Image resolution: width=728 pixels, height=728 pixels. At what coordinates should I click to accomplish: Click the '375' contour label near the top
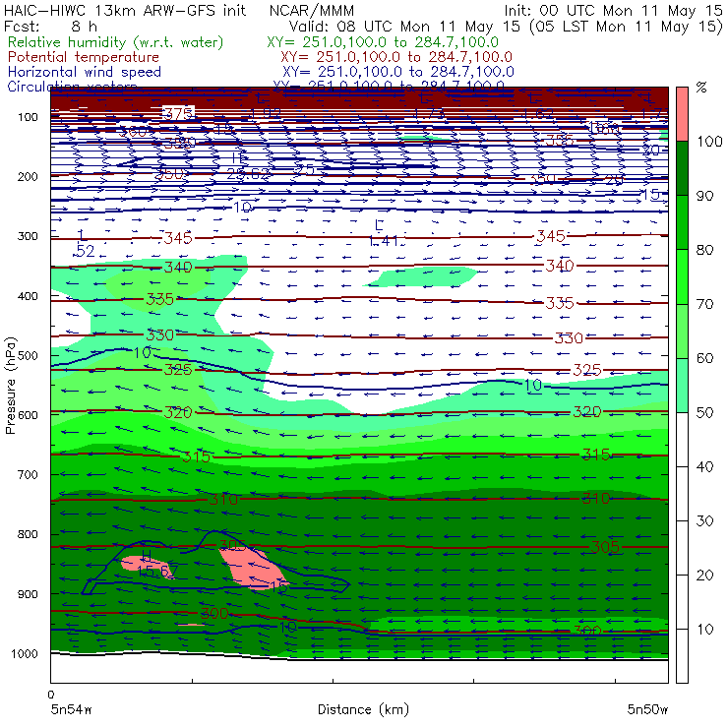coord(178,113)
